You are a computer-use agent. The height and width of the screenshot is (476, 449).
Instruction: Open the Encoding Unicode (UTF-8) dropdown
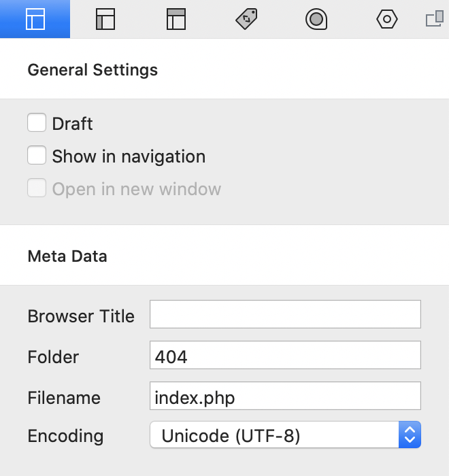pyautogui.click(x=285, y=435)
